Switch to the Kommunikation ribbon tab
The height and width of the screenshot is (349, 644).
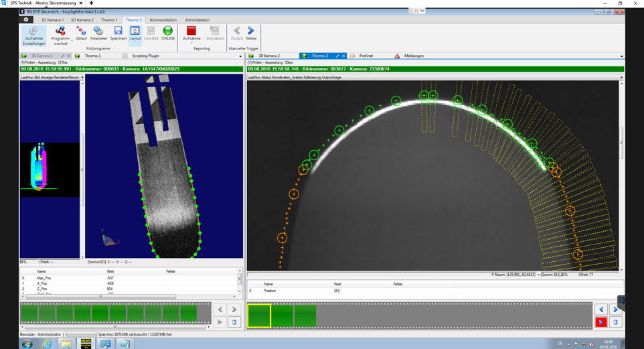[163, 20]
